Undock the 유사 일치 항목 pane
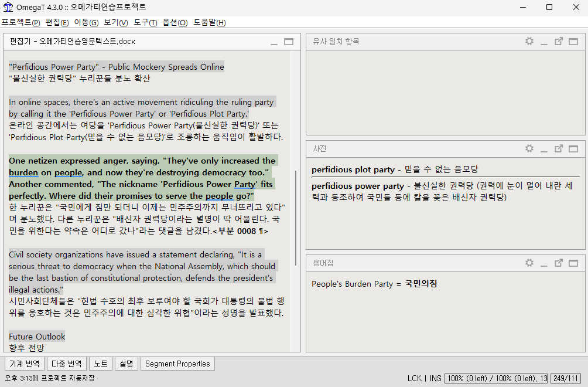The width and height of the screenshot is (588, 387). (x=559, y=41)
